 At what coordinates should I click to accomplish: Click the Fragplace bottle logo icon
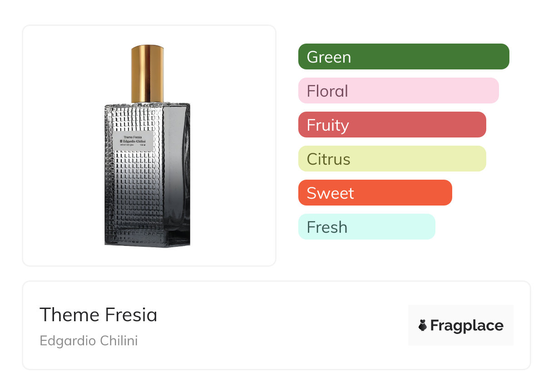tap(423, 325)
